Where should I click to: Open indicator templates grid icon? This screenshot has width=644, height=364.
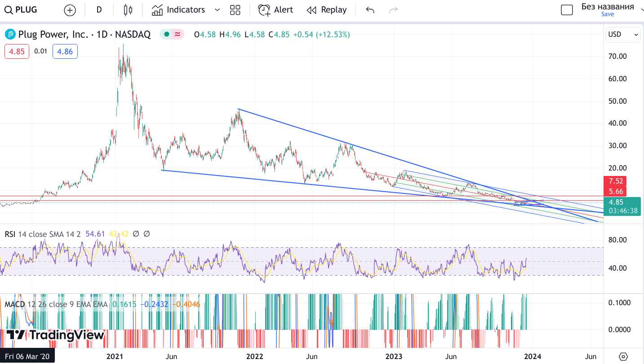pos(235,10)
